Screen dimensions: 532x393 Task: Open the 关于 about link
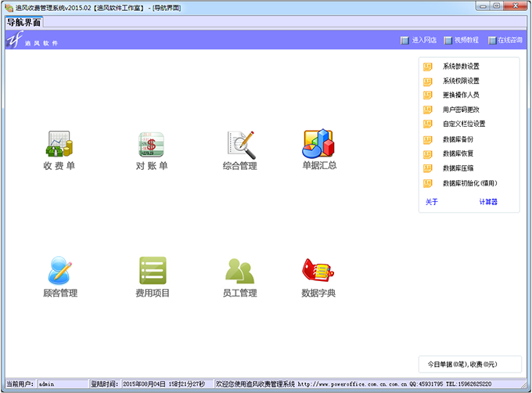tap(432, 202)
